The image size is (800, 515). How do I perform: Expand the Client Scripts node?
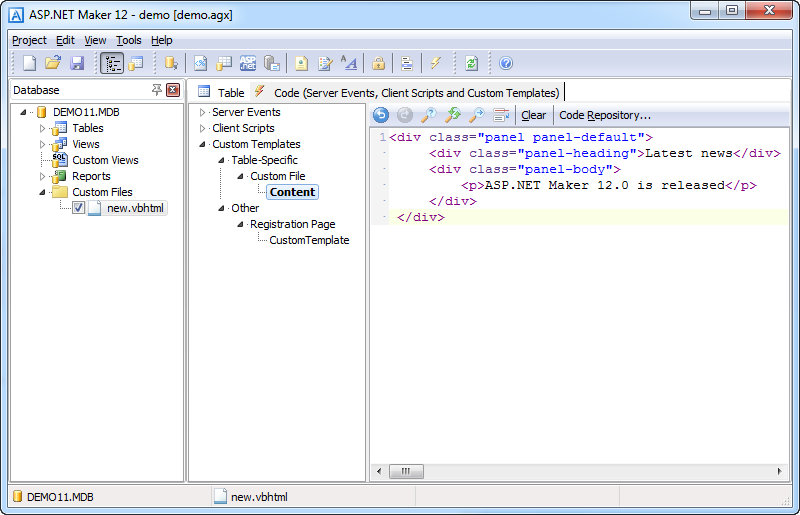click(203, 129)
